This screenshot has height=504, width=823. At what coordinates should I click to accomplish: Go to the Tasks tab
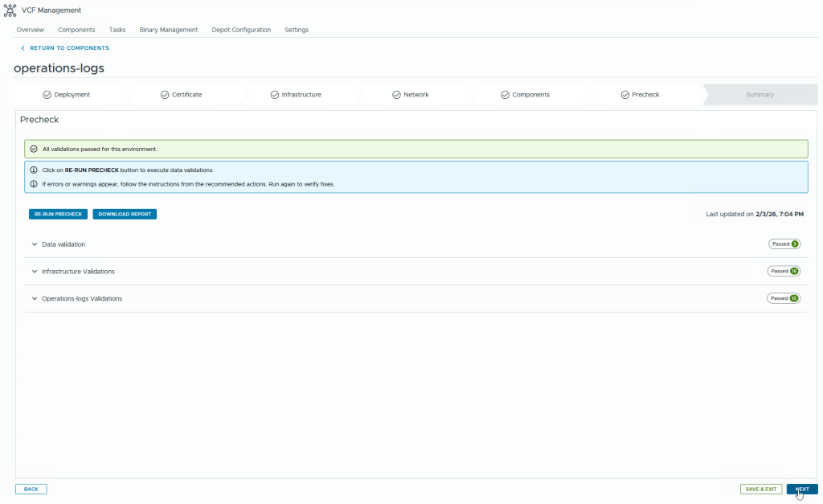click(117, 30)
